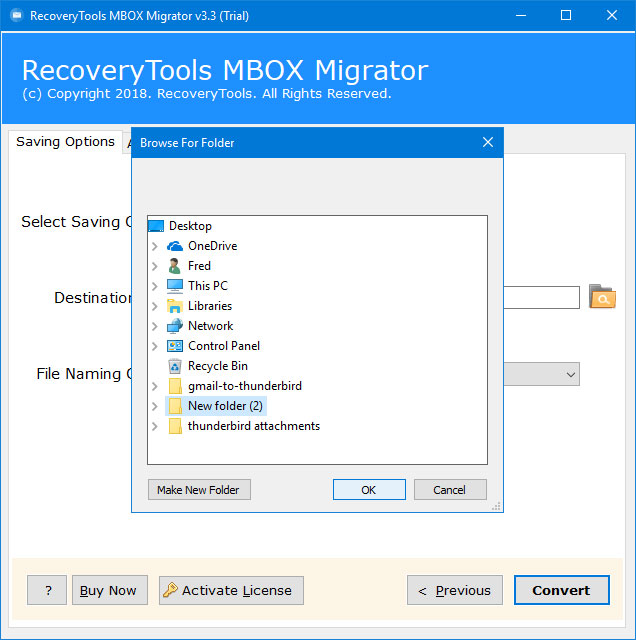Screen dimensions: 636x640
Task: Click the Activate License button
Action: (x=231, y=590)
